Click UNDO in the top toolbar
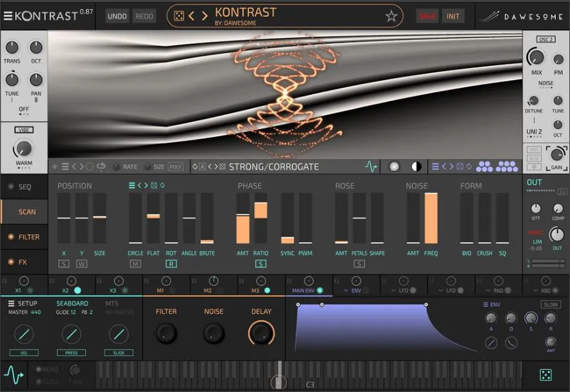Viewport: 570px width, 392px height. [117, 16]
